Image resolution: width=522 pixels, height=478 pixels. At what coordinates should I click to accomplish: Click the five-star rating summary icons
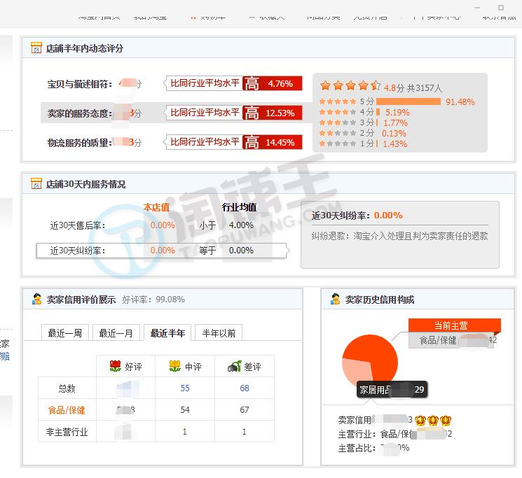349,86
